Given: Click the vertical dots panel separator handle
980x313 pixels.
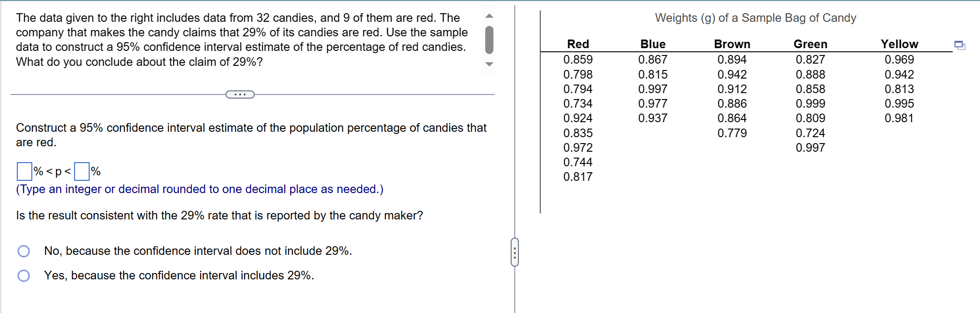Looking at the screenshot, I should pyautogui.click(x=514, y=253).
